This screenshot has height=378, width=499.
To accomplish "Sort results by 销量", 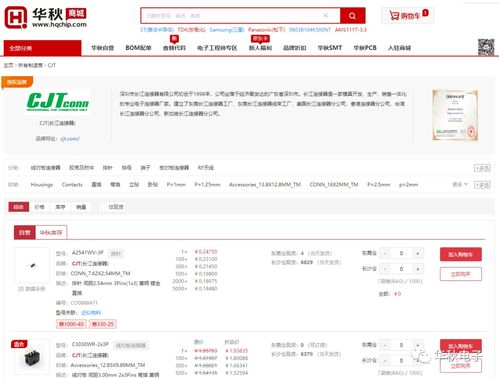I will pos(81,207).
